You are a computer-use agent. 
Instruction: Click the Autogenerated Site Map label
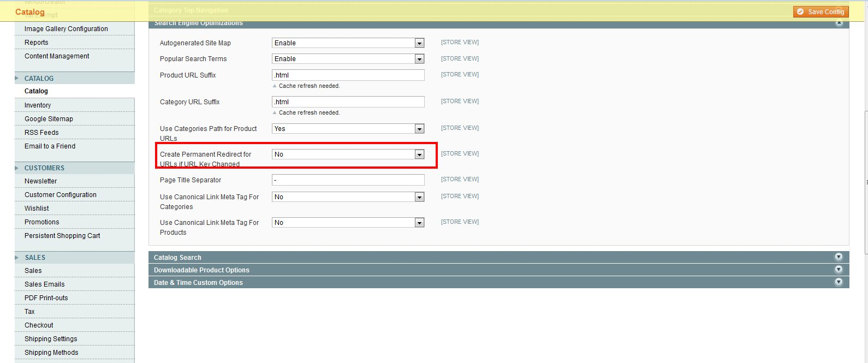195,43
